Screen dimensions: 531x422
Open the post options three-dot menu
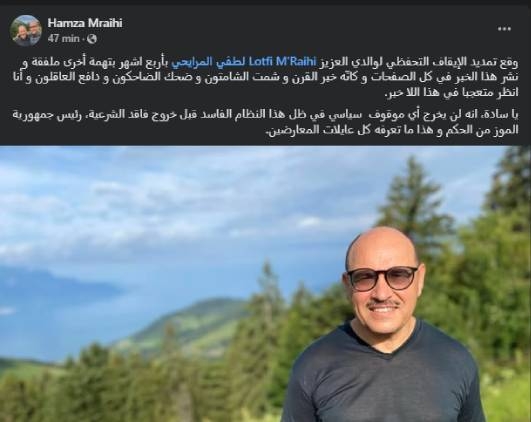click(504, 29)
